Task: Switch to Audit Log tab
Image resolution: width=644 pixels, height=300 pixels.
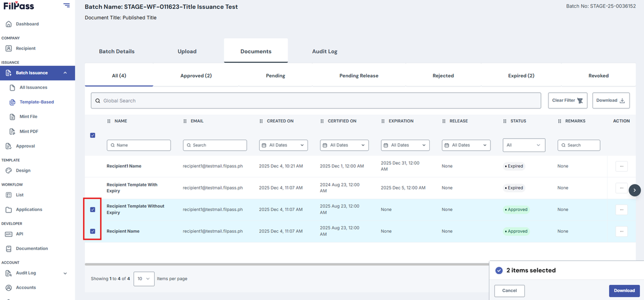Action: (x=325, y=52)
